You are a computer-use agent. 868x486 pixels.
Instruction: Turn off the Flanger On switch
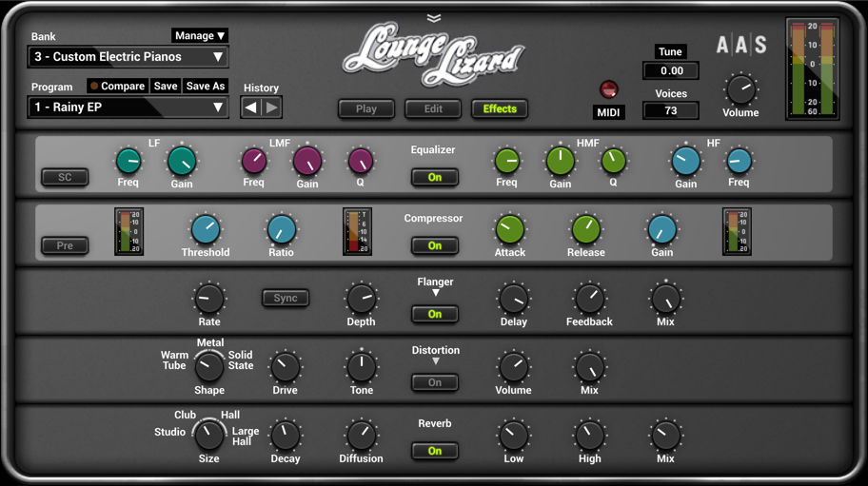[x=435, y=314]
